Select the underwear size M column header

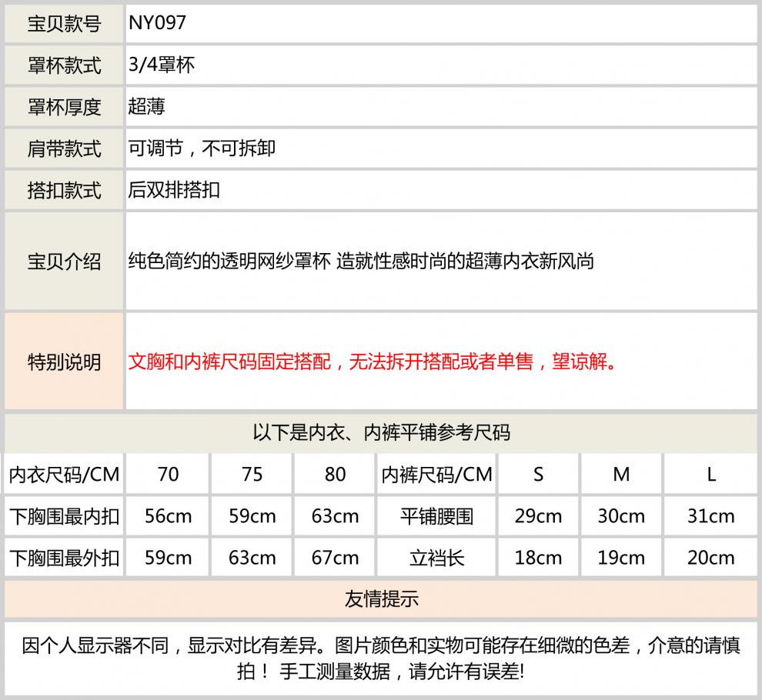pos(621,475)
